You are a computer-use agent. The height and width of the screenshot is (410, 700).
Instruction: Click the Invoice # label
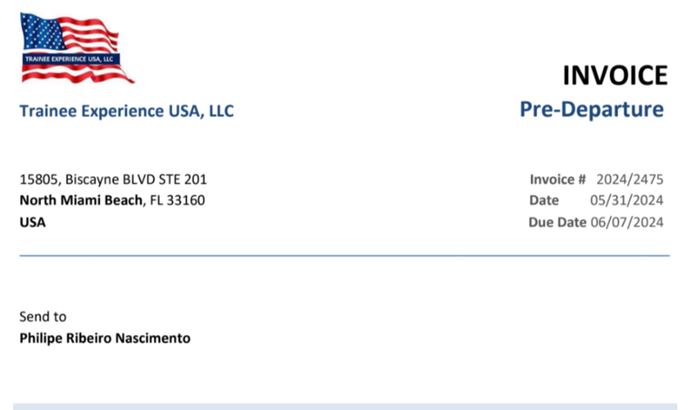(x=558, y=180)
